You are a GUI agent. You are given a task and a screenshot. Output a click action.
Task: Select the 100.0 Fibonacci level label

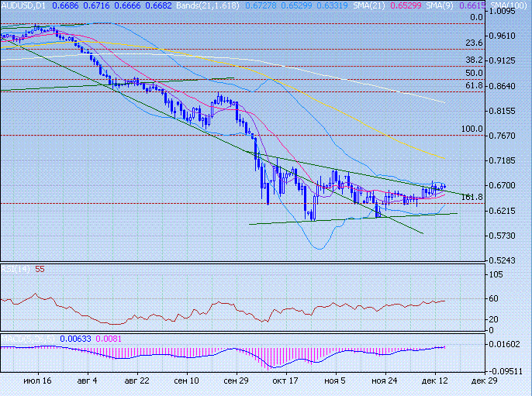click(x=472, y=129)
